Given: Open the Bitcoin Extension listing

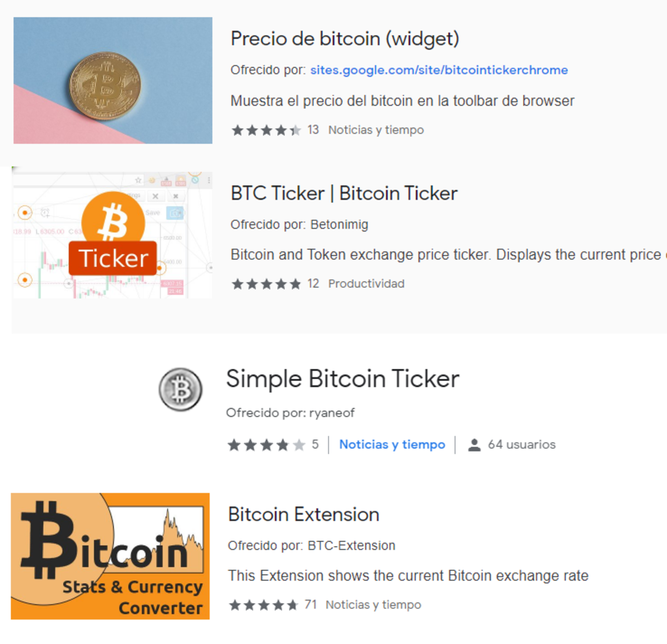Looking at the screenshot, I should pos(303,514).
